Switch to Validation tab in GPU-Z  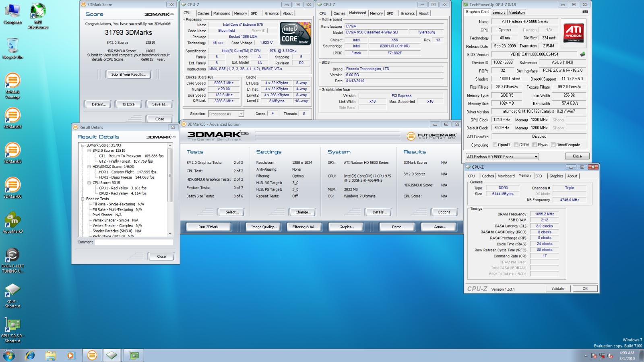517,12
